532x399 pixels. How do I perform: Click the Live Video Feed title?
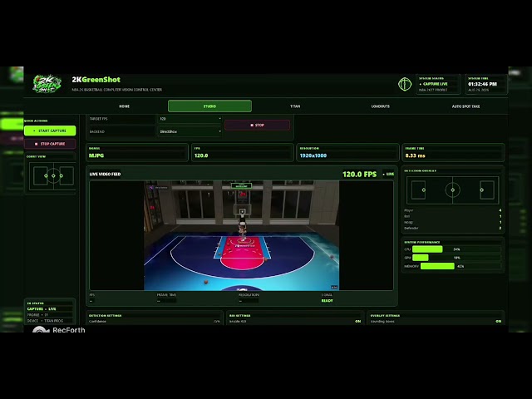point(105,174)
